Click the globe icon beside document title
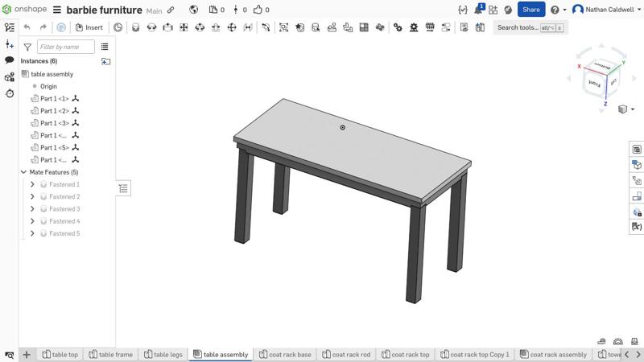 coord(193,10)
